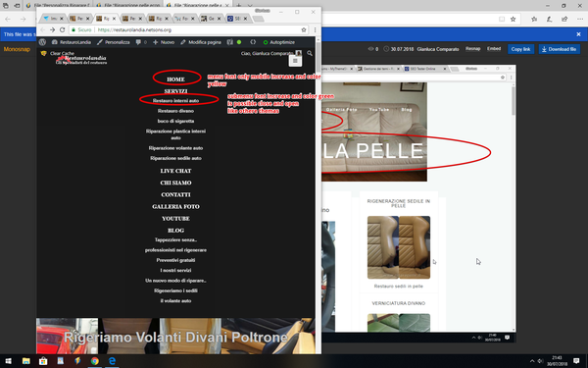Viewport: 588px width, 368px height.
Task: Click Personalizza in WordPress admin bar
Action: click(114, 42)
